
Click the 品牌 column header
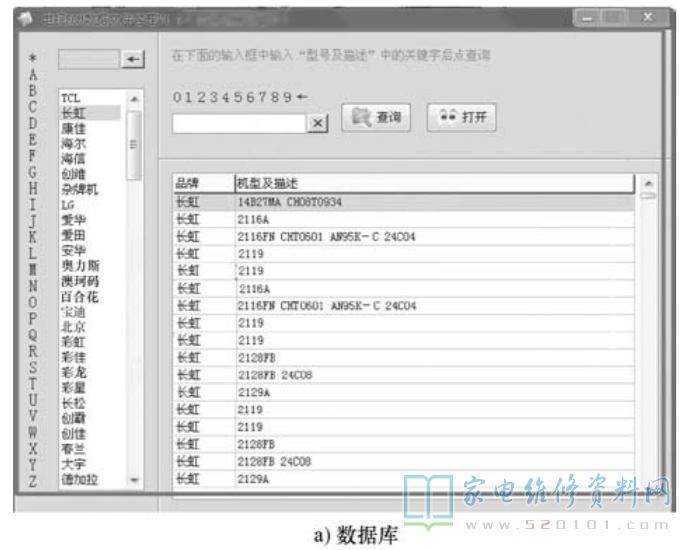(204, 183)
